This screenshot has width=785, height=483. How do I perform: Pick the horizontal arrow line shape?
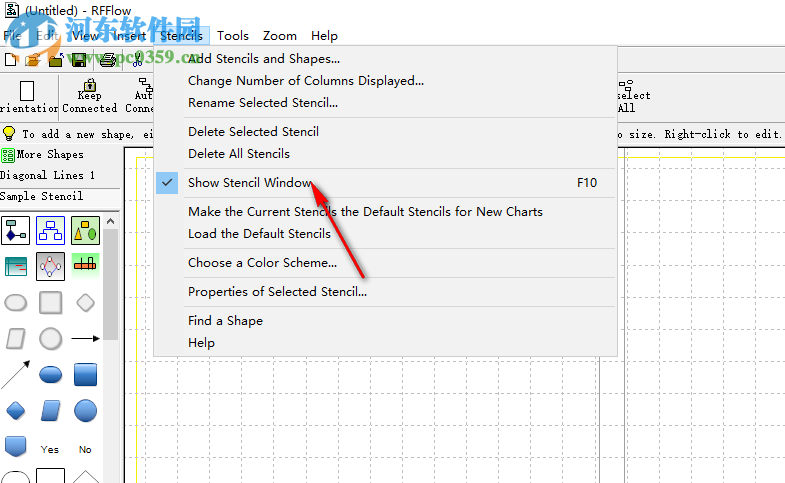pos(85,339)
